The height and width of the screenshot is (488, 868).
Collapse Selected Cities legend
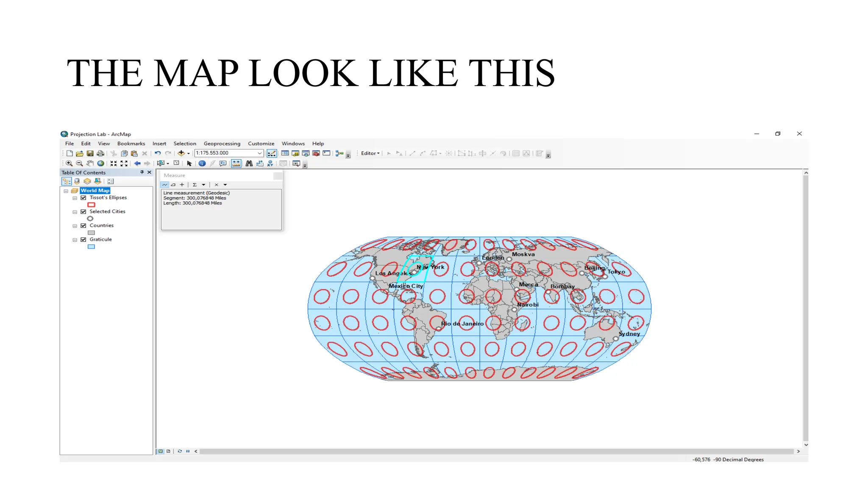[75, 212]
